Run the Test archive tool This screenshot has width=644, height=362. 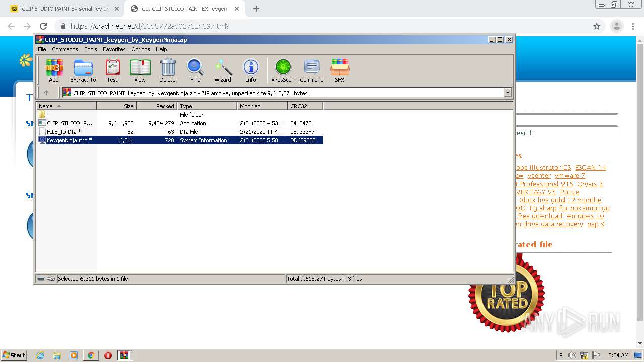point(112,70)
